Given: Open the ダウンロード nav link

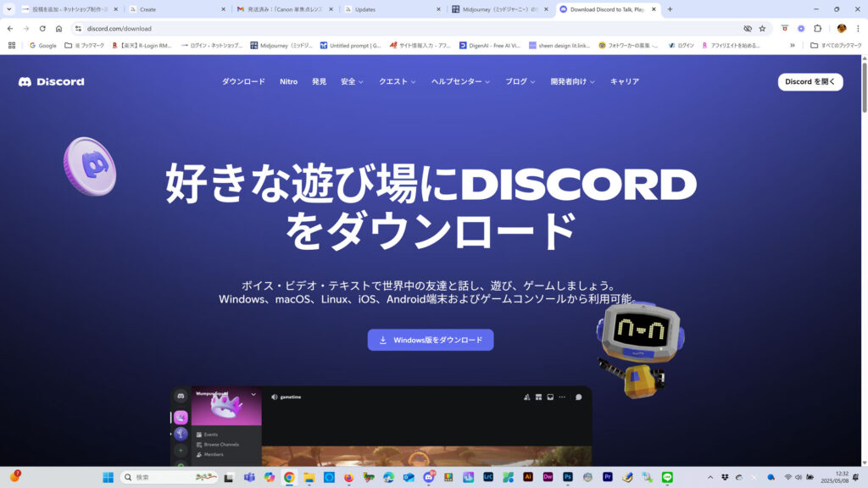Looking at the screenshot, I should click(x=243, y=82).
